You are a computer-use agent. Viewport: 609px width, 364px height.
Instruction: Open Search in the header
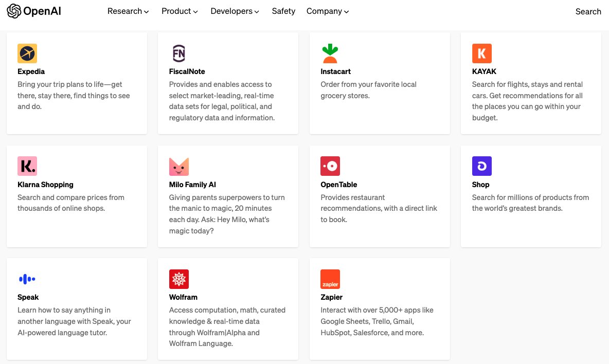point(588,12)
